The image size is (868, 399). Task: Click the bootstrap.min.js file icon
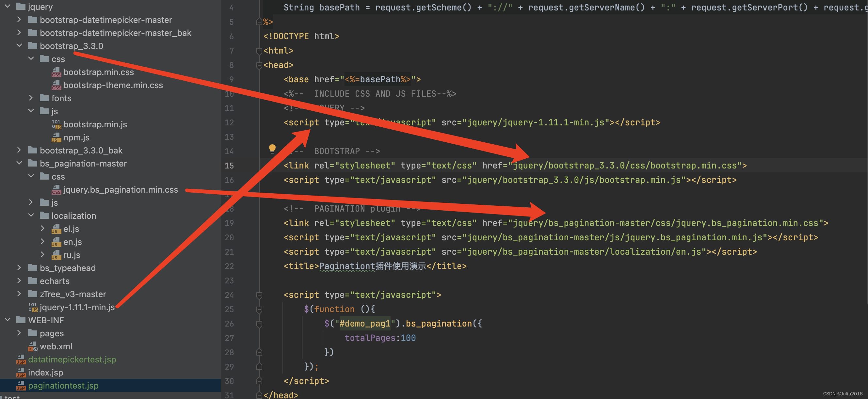pyautogui.click(x=56, y=124)
